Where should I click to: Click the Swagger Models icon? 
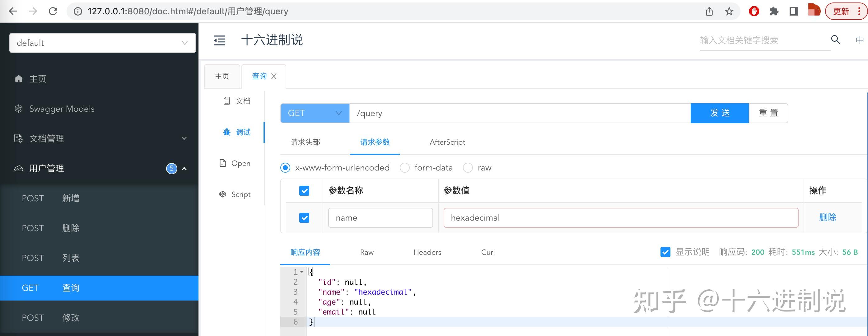click(19, 109)
